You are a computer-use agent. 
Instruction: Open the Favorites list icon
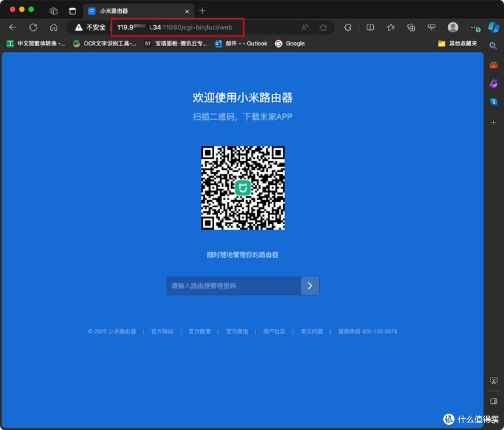(x=391, y=27)
